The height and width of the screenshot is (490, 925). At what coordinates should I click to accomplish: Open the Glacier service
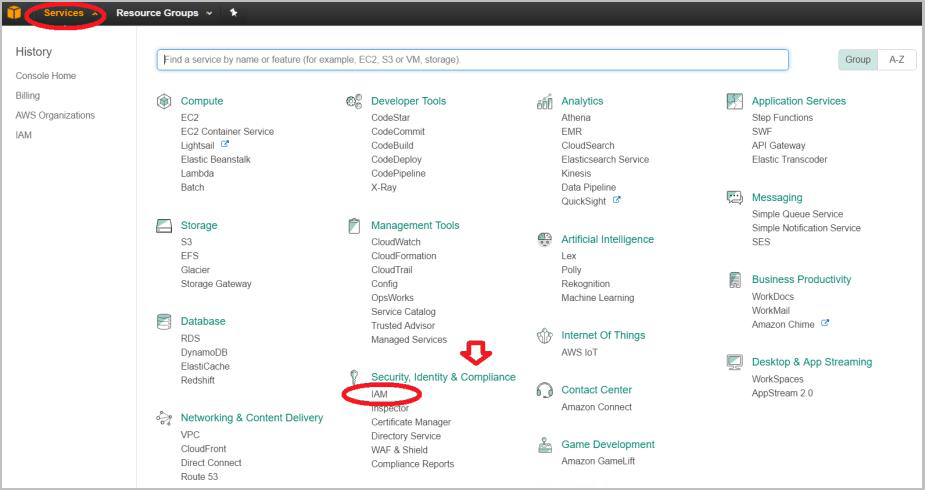tap(195, 269)
